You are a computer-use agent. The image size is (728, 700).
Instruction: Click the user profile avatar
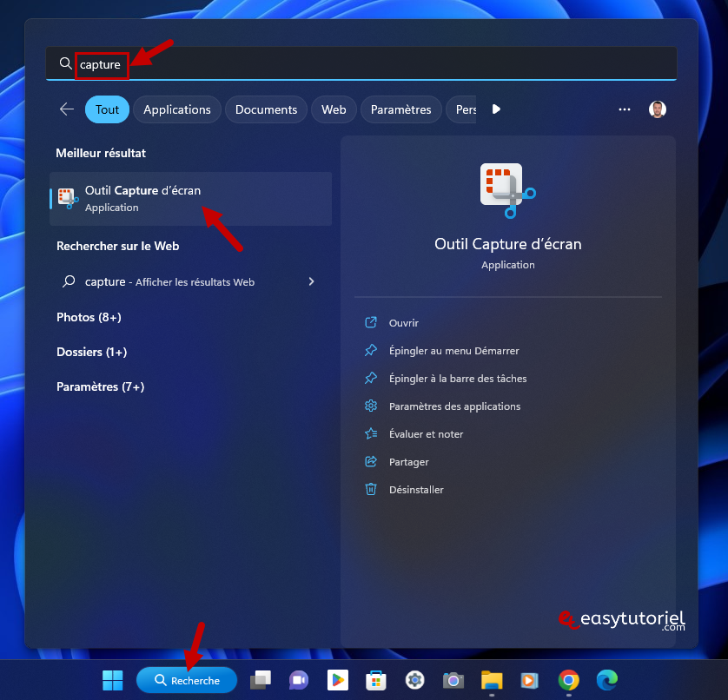click(657, 109)
